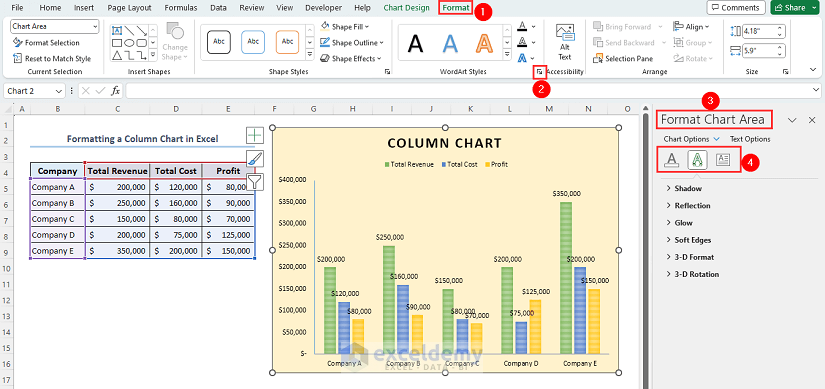Open the Text Fill color dropdown
The height and width of the screenshot is (389, 825).
click(x=534, y=26)
